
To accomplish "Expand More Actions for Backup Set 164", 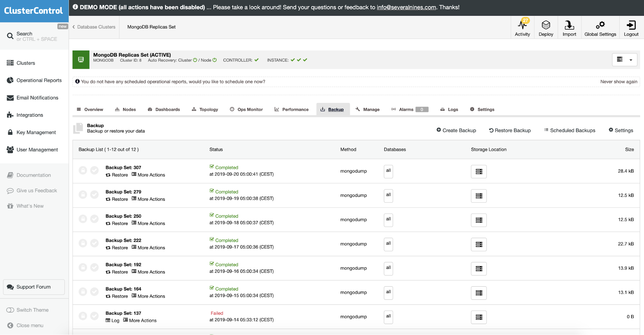I will (148, 296).
